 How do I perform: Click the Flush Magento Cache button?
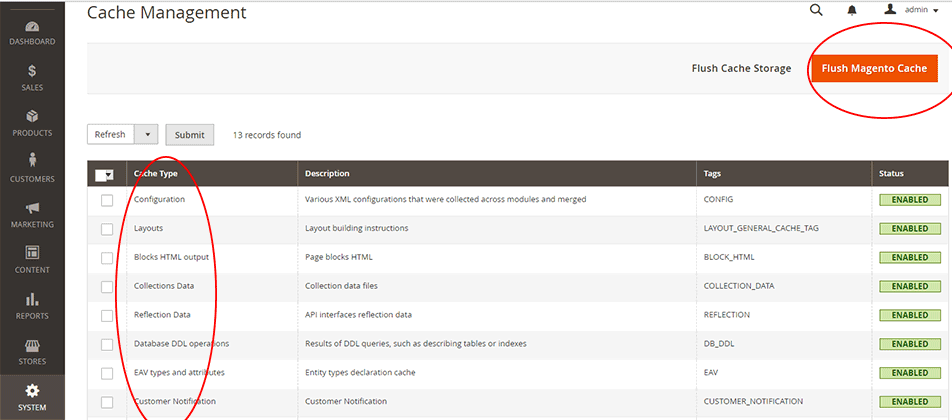click(874, 69)
